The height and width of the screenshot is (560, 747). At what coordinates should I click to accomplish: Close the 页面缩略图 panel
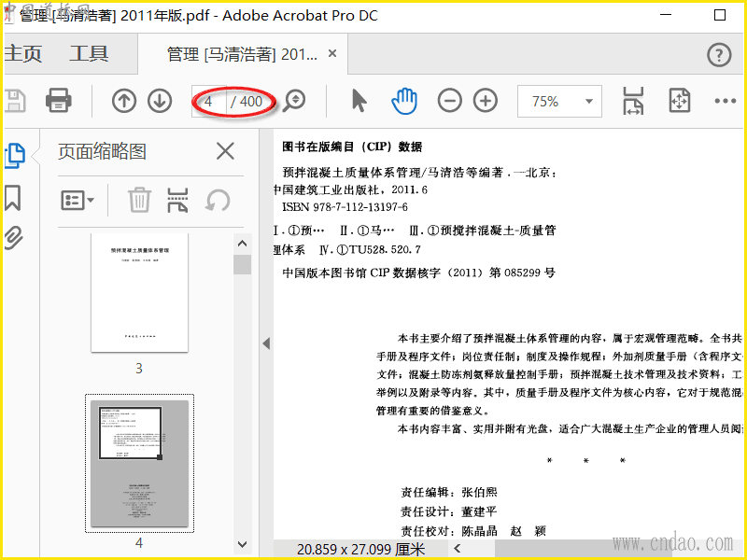(x=225, y=151)
